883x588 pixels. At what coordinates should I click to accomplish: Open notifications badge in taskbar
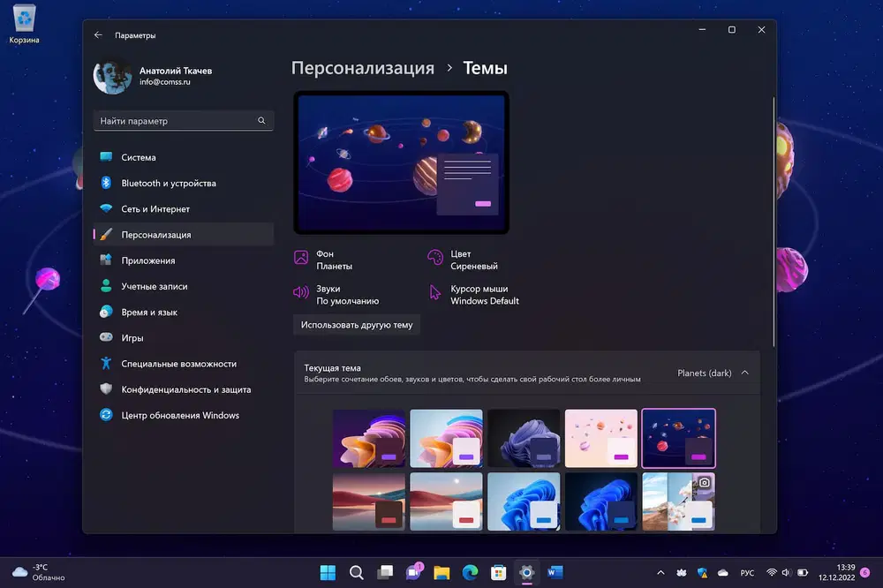[x=865, y=572]
